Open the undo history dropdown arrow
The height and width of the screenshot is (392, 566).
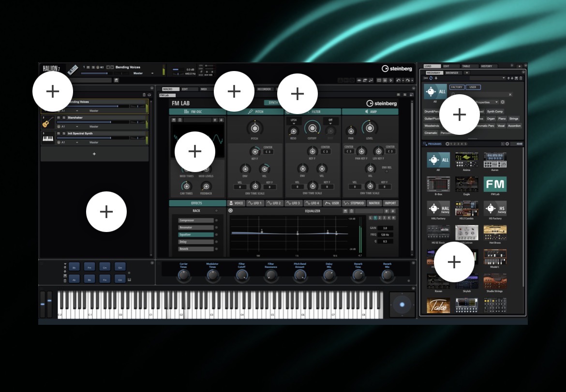pyautogui.click(x=402, y=80)
